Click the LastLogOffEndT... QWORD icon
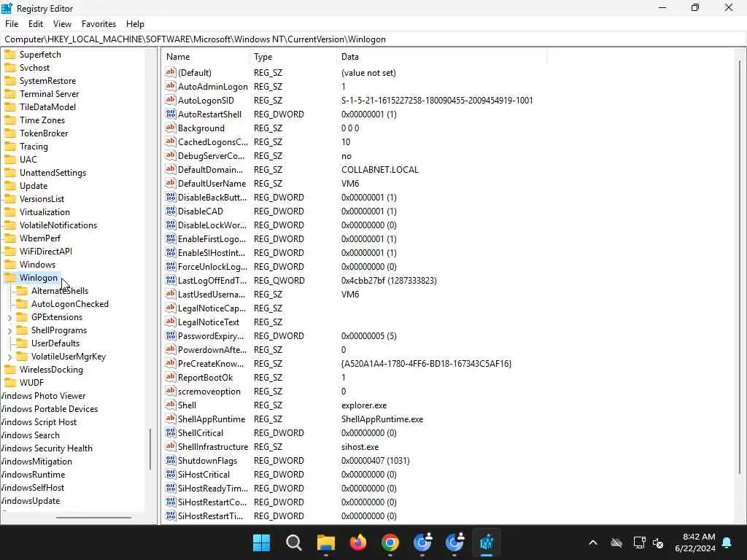The image size is (747, 560). pos(171,280)
